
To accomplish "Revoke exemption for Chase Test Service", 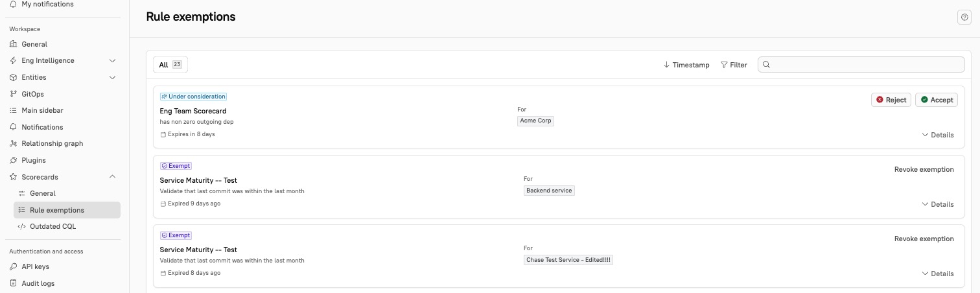I will click(x=924, y=239).
